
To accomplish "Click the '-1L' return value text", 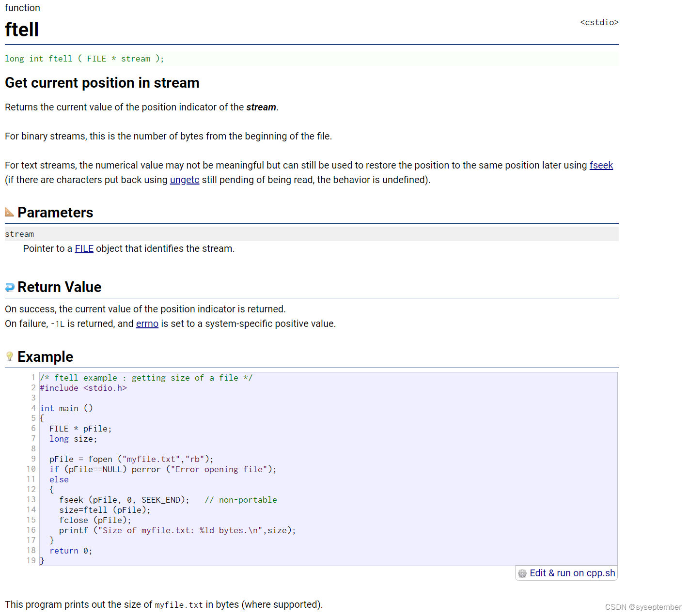I will [58, 324].
